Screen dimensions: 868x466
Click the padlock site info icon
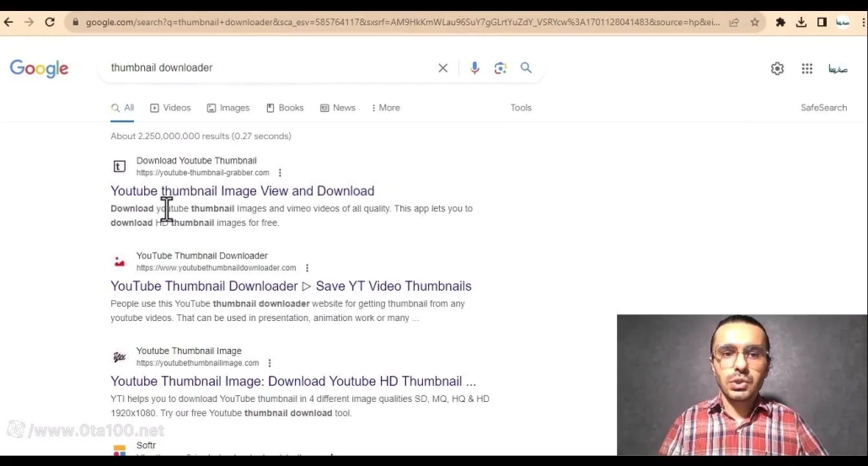tap(75, 22)
